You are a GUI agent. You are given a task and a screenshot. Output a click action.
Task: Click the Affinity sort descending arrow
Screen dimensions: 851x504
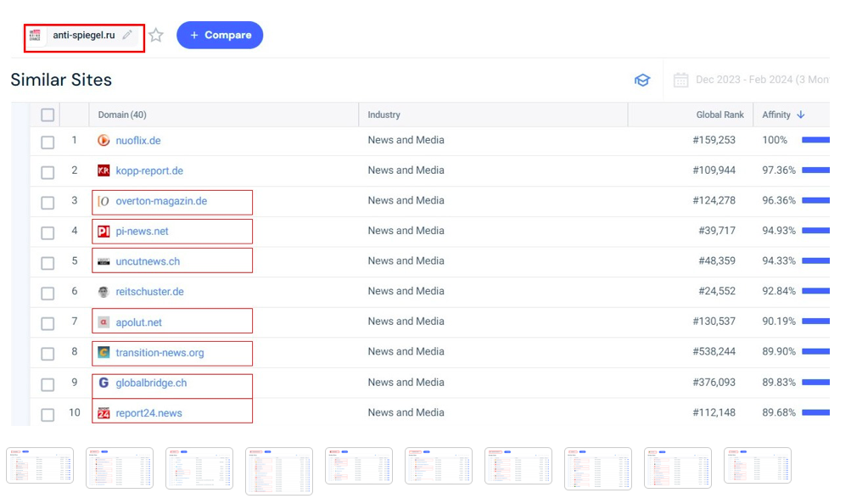801,115
